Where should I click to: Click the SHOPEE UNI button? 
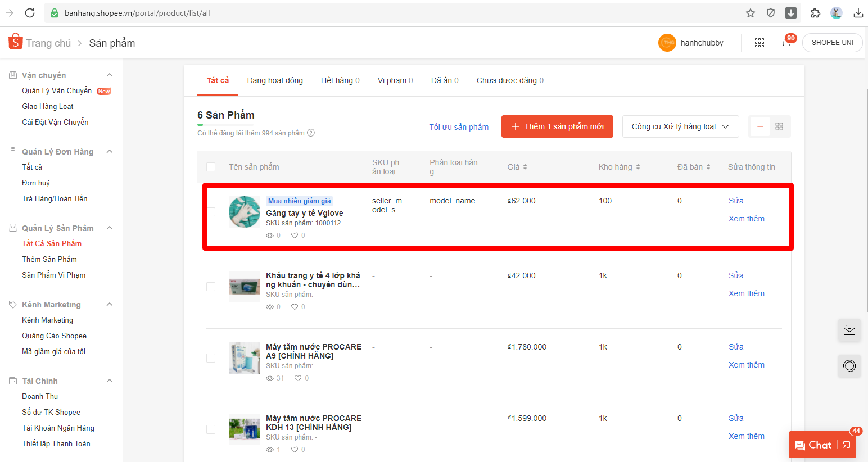(832, 43)
